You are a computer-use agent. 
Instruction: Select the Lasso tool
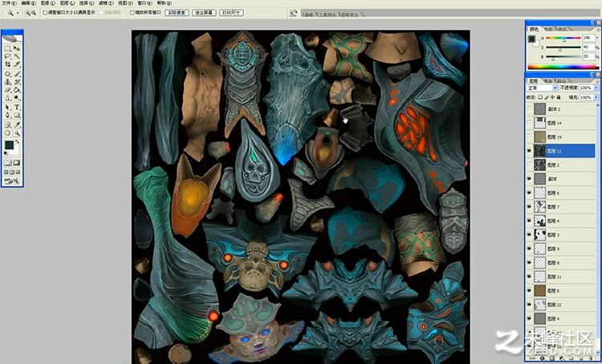(8, 56)
